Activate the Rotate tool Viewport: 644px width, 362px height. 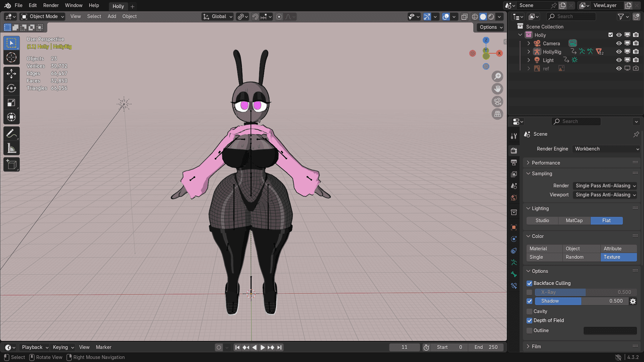pos(12,88)
